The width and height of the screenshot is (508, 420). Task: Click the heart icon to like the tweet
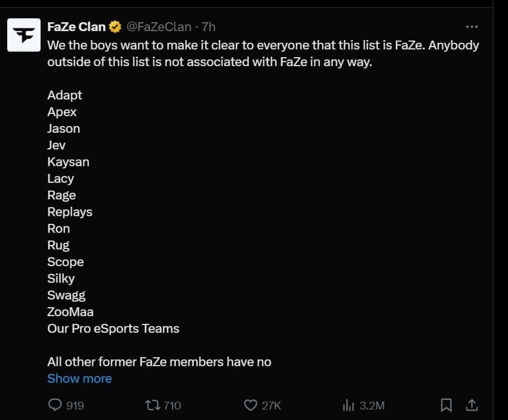click(x=251, y=405)
